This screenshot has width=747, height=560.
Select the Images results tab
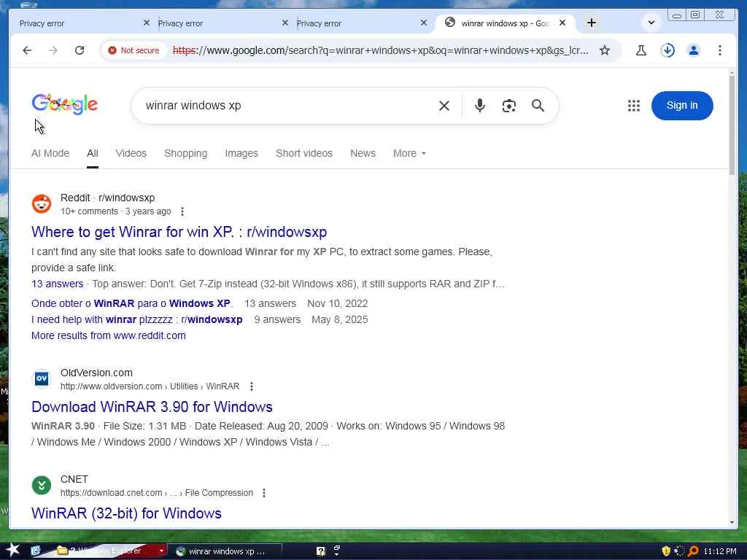(241, 153)
